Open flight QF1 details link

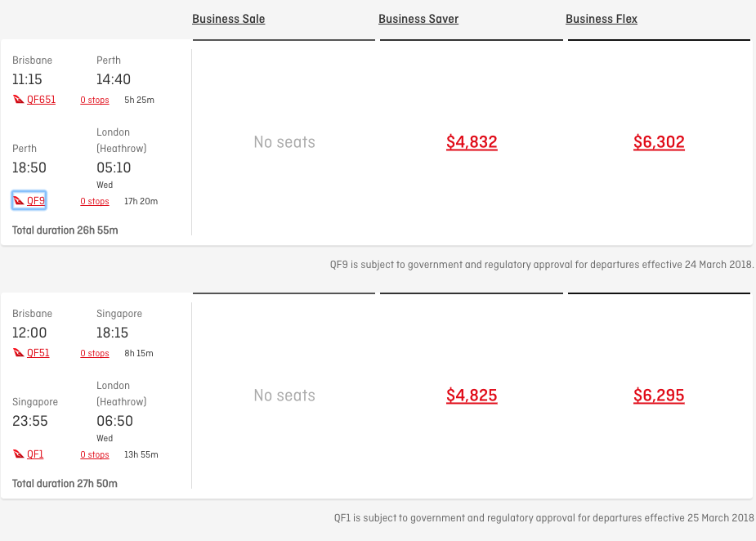point(35,454)
